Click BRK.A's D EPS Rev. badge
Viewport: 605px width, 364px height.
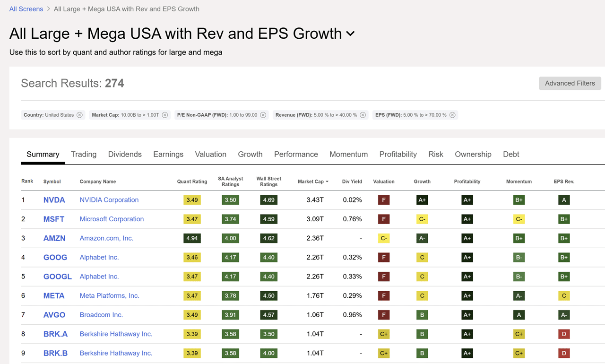point(564,334)
